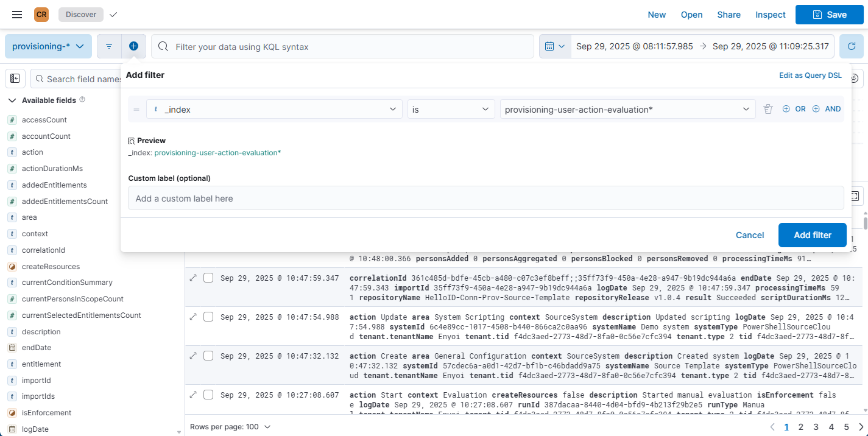Click the blue Add filter button
The width and height of the screenshot is (868, 436).
click(812, 235)
